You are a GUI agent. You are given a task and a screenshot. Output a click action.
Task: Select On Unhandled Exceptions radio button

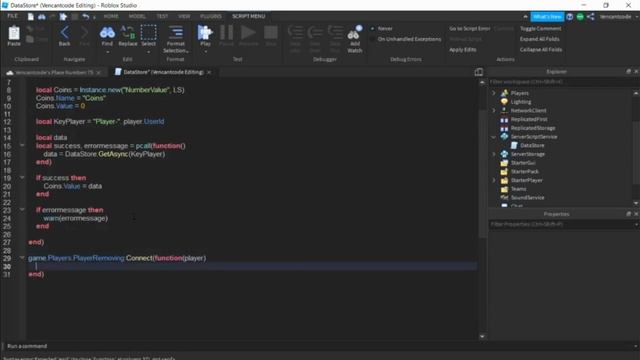372,39
